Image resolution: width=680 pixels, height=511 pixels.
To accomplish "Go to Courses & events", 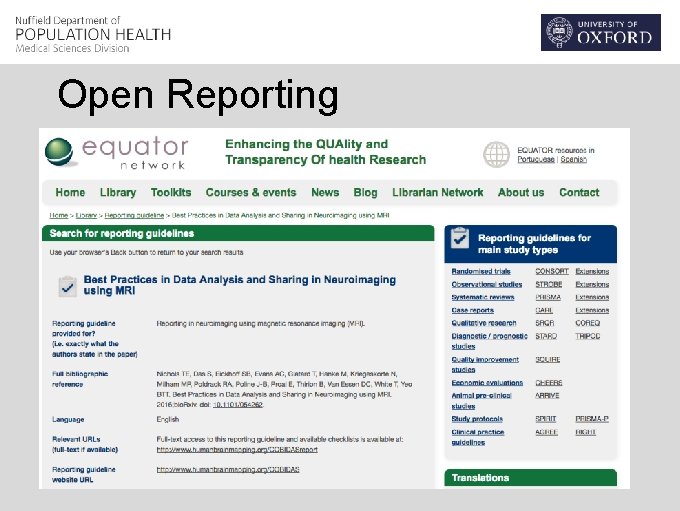I will pos(251,192).
